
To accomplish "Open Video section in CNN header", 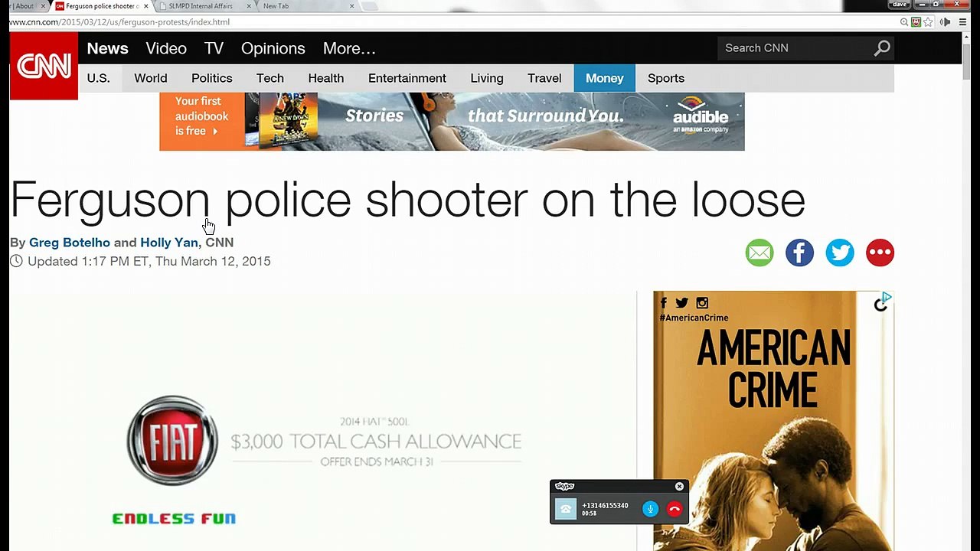I will pyautogui.click(x=166, y=48).
